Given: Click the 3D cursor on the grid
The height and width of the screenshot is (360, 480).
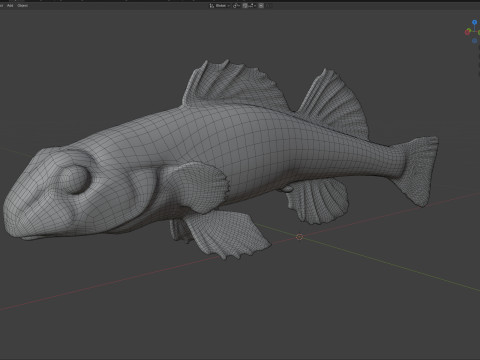Looking at the screenshot, I should pyautogui.click(x=299, y=237).
